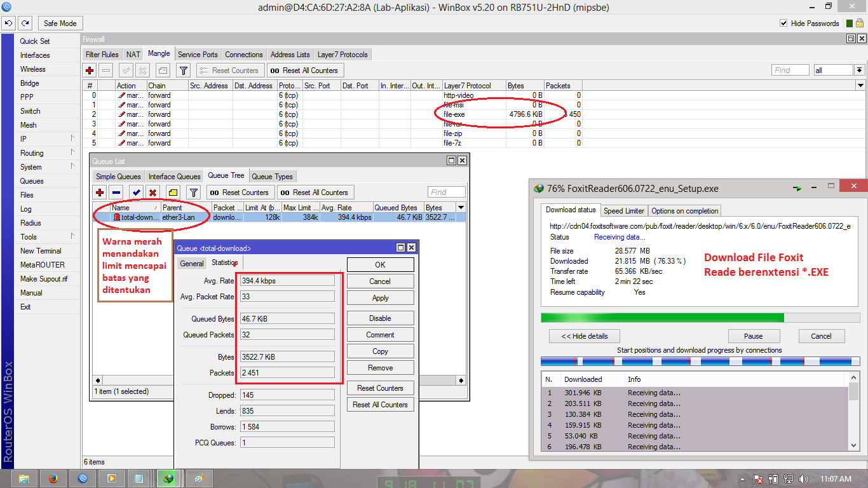Click the volume speaker tray icon
The image size is (868, 488).
pyautogui.click(x=803, y=478)
